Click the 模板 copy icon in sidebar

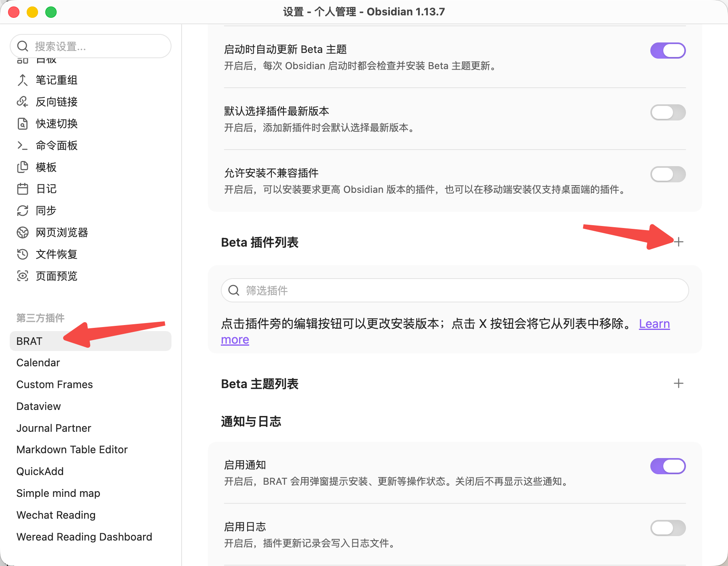tap(23, 167)
